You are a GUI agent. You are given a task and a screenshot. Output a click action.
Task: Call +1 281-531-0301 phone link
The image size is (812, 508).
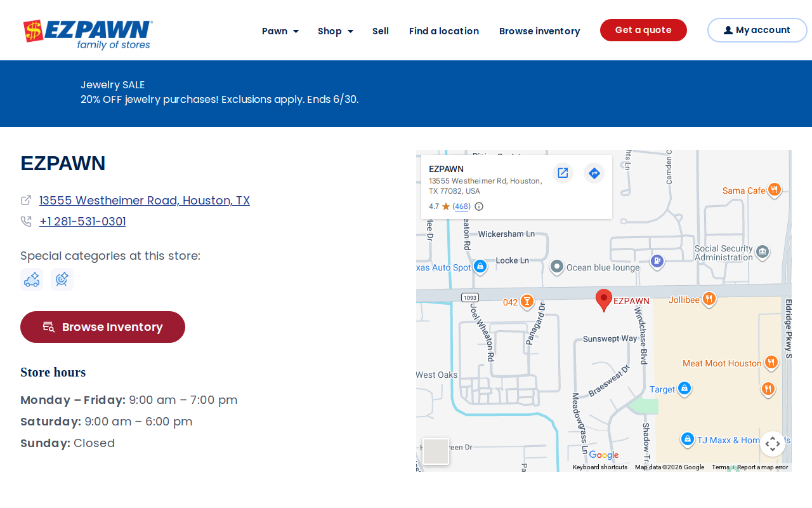(82, 222)
